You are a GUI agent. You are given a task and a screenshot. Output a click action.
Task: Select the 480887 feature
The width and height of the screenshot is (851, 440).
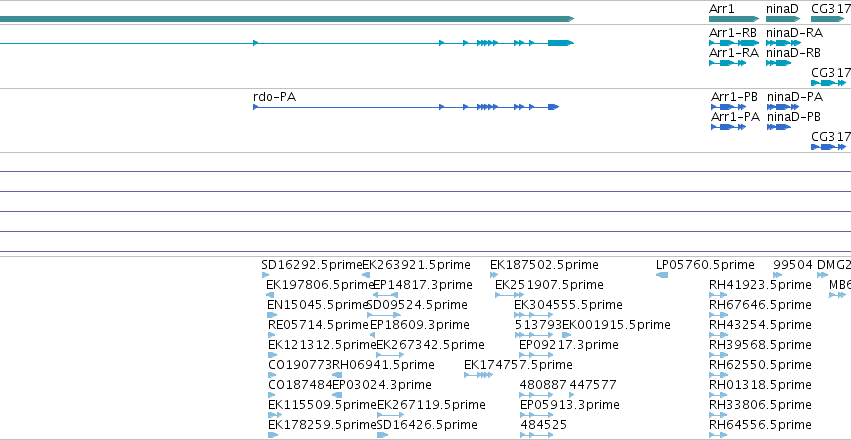coord(537,396)
